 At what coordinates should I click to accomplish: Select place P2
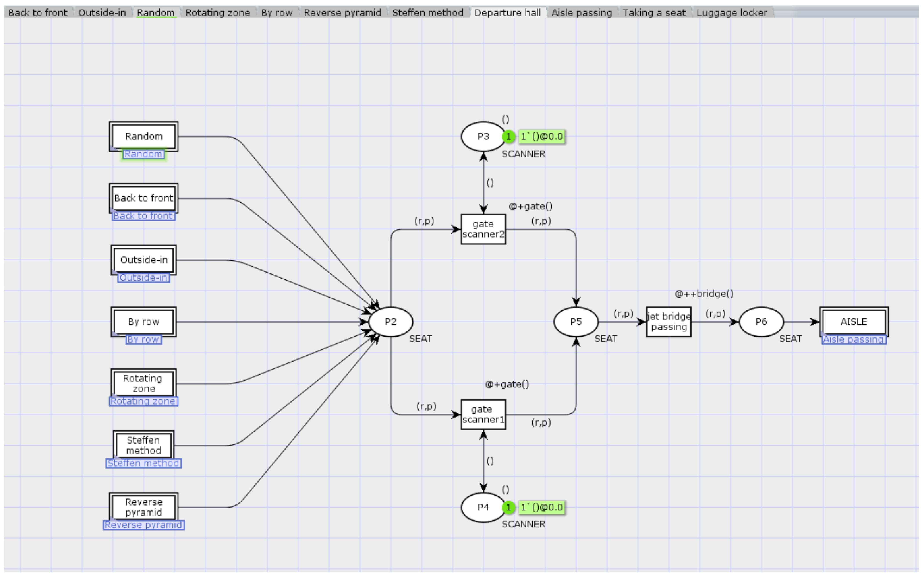click(x=391, y=322)
